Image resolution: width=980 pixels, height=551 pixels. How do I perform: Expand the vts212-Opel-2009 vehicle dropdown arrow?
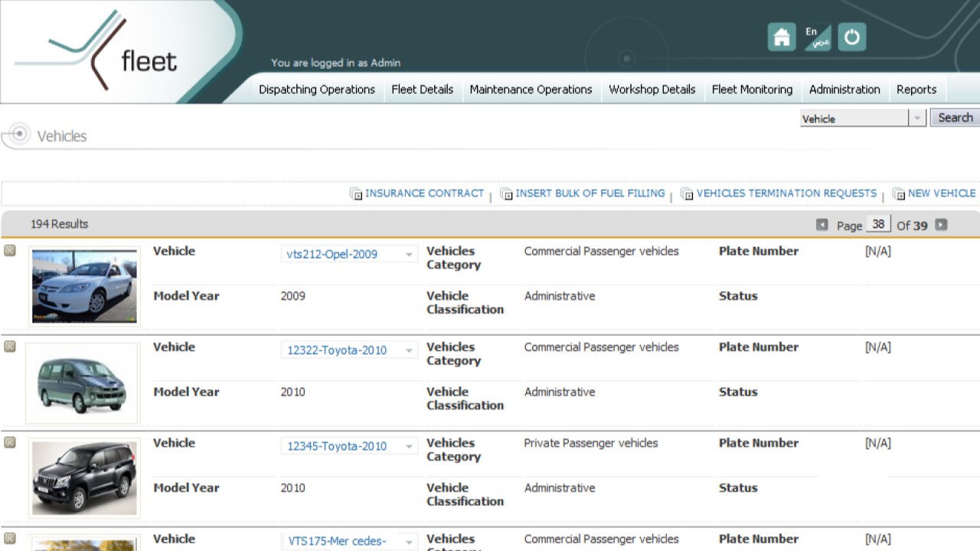point(409,254)
